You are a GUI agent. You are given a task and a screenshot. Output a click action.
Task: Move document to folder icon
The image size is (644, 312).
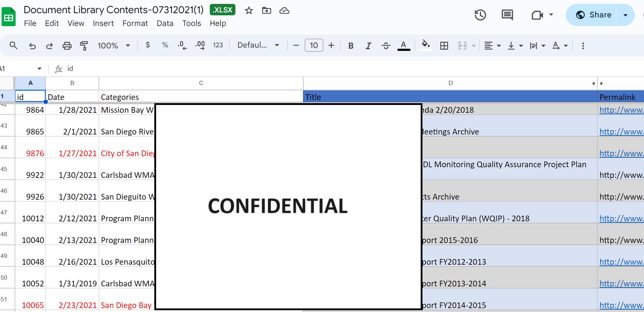[266, 11]
